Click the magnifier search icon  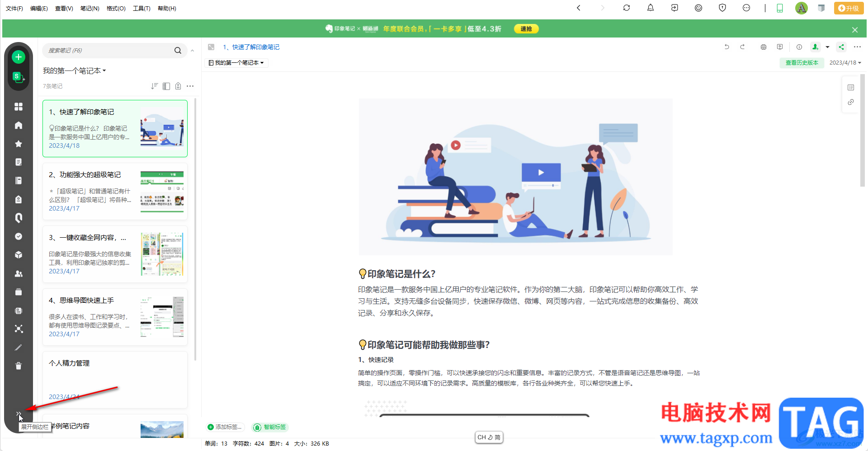tap(178, 51)
